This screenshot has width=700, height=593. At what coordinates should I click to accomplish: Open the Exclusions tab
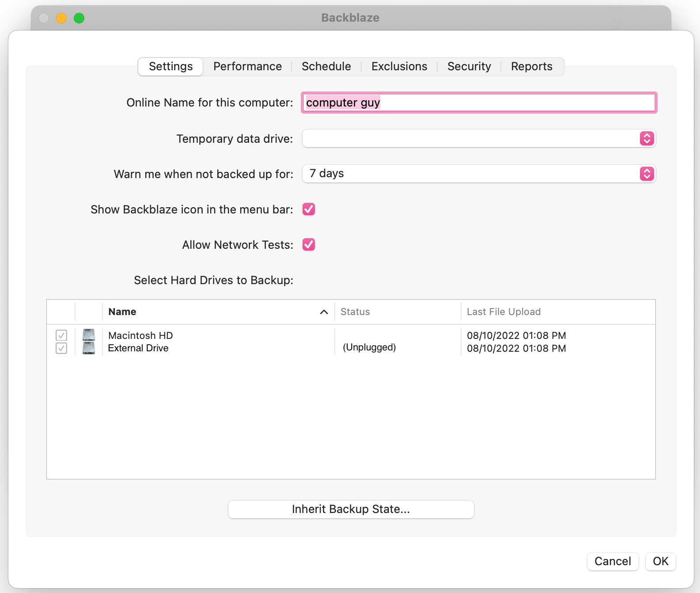coord(399,66)
